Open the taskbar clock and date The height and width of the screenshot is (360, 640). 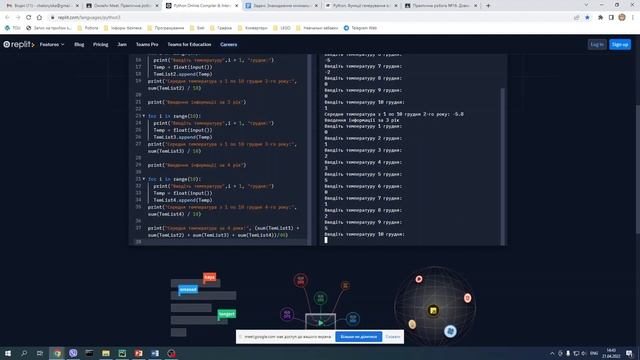(x=611, y=353)
